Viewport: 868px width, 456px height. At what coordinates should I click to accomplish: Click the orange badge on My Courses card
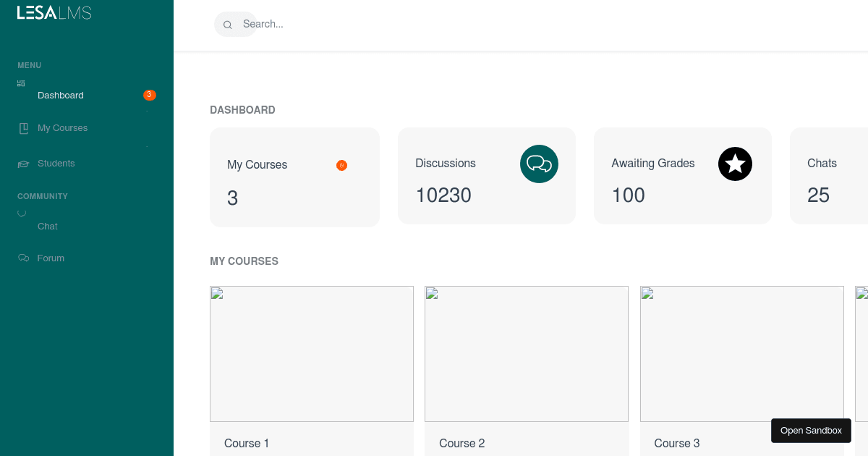click(341, 165)
